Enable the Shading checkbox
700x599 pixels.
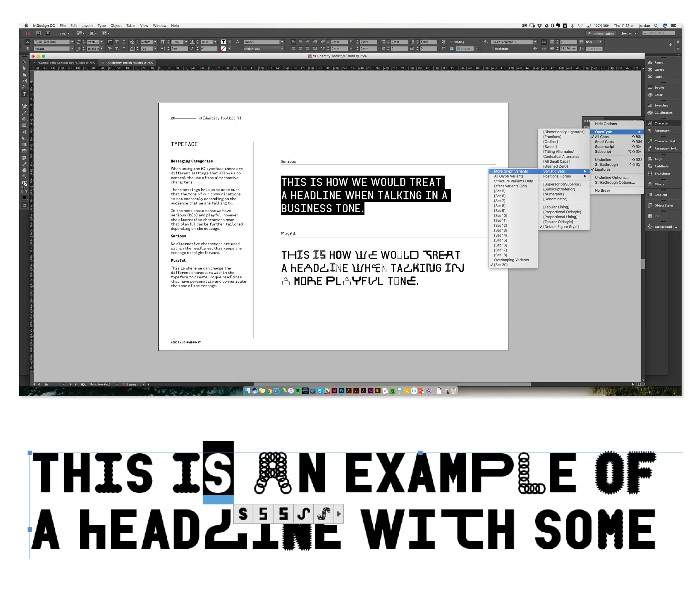coord(451,42)
